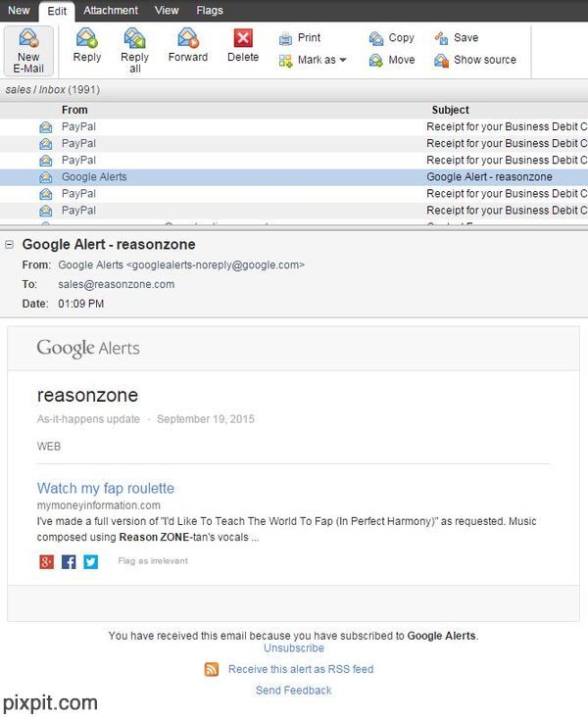Image resolution: width=588 pixels, height=717 pixels.
Task: Click Flag as irrelevant
Action: click(152, 561)
